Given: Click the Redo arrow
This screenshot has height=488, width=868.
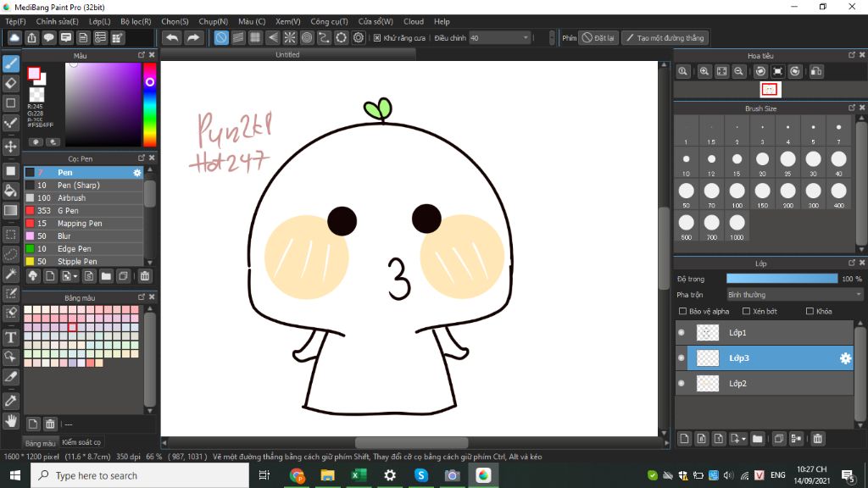Looking at the screenshot, I should coord(193,37).
